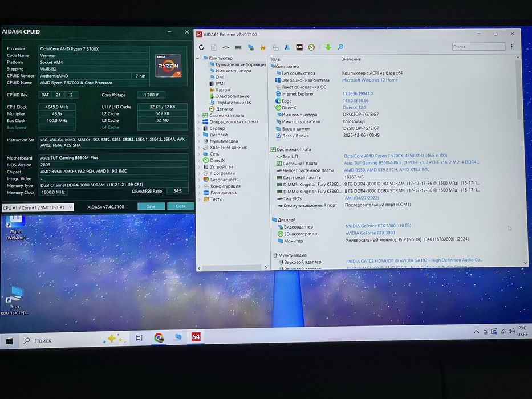Image resolution: width=532 pixels, height=399 pixels.
Task: Show hidden tray icons chevron
Action: (476, 332)
